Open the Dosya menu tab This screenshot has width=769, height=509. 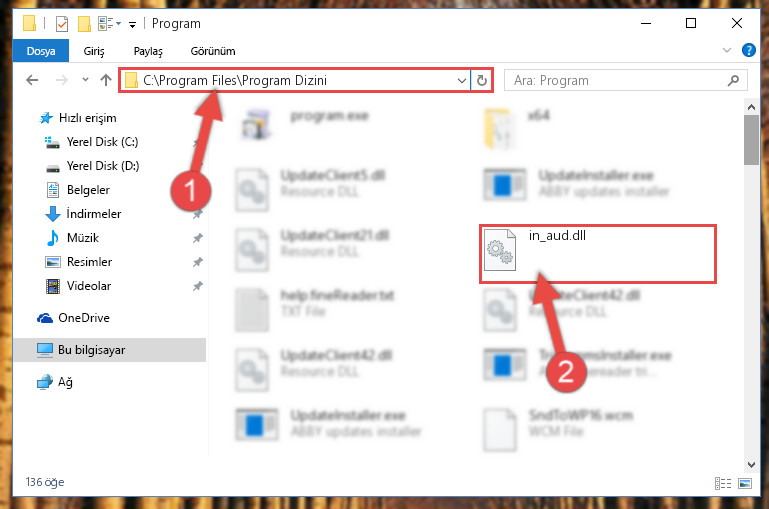[x=41, y=51]
